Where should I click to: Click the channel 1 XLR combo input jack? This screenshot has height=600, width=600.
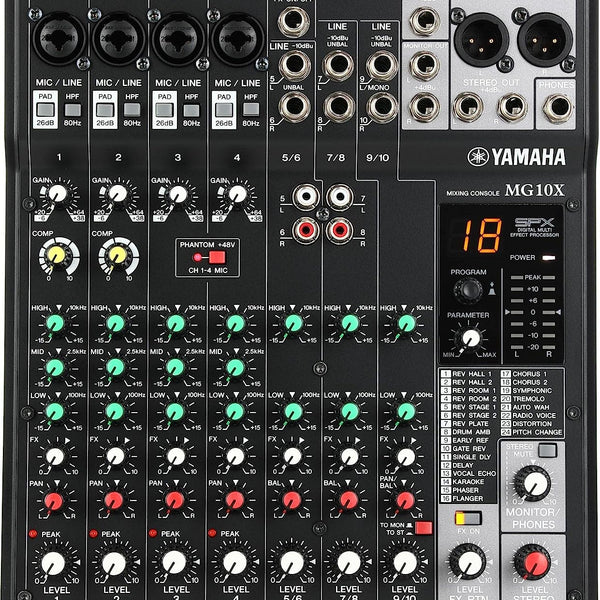coord(59,39)
